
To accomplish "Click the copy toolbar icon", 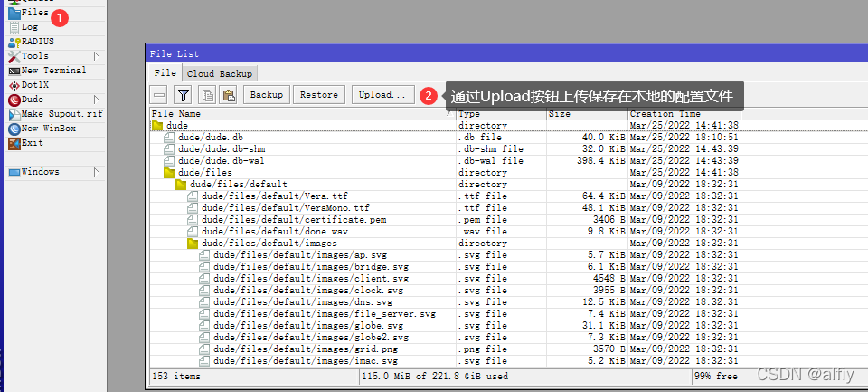I will 208,95.
